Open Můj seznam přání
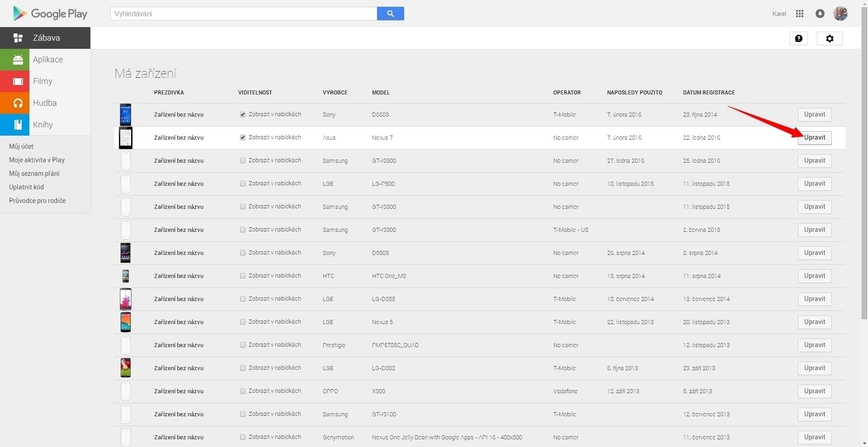The height and width of the screenshot is (447, 868). [x=34, y=174]
